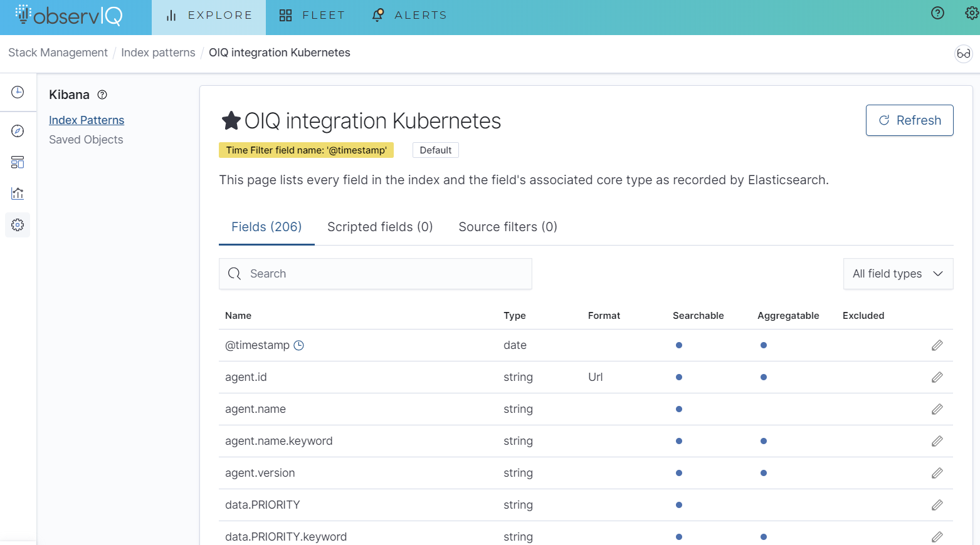This screenshot has height=545, width=980.
Task: Open the All field types dropdown
Action: coord(898,274)
